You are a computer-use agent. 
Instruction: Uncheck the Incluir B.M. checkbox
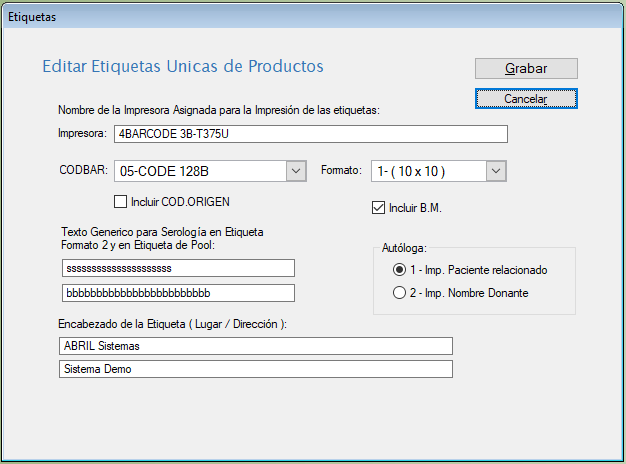coord(378,208)
